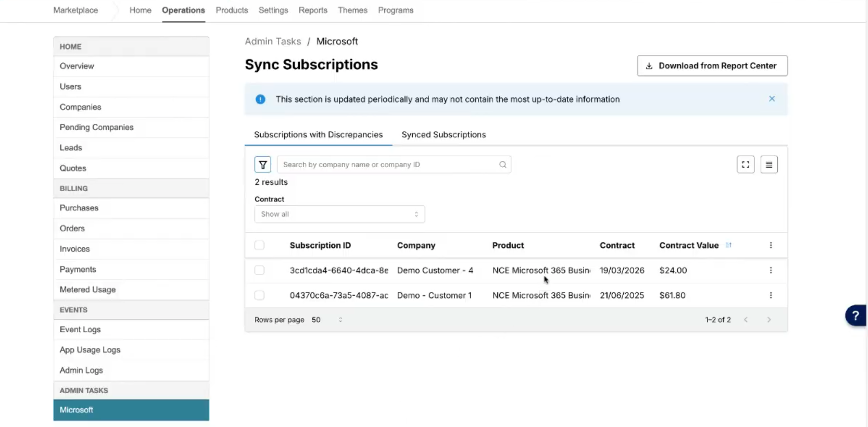868x427 pixels.
Task: Open the filter icon button
Action: click(263, 165)
